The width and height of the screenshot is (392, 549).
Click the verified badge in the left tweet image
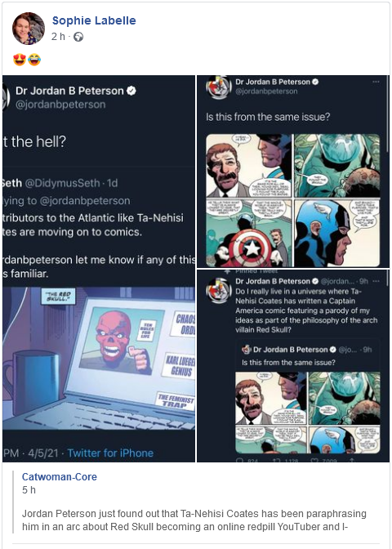pyautogui.click(x=131, y=91)
